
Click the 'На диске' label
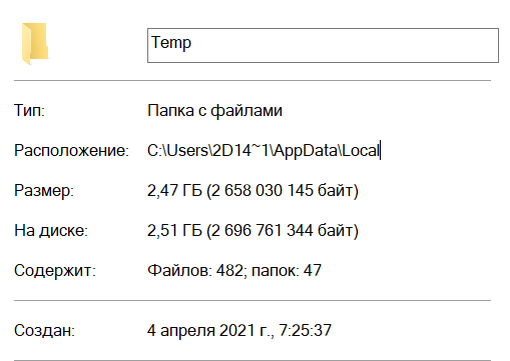(51, 230)
